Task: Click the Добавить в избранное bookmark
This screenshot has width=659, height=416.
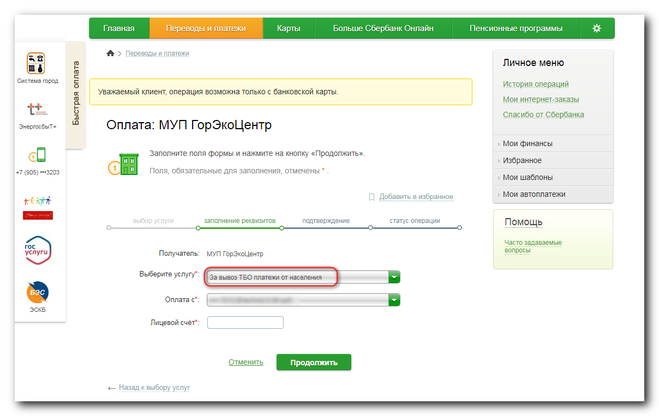Action: 417,197
